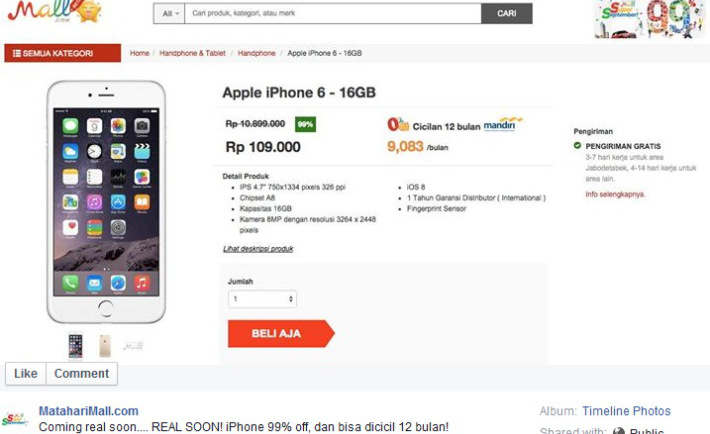The height and width of the screenshot is (434, 710).
Task: Select the front-view iPhone thumbnail
Action: pos(76,346)
